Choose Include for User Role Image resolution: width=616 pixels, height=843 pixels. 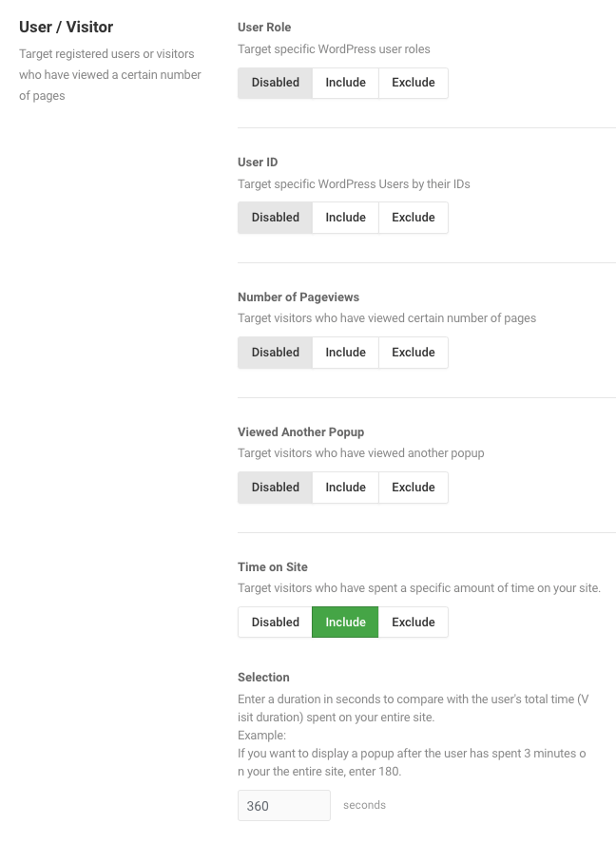pyautogui.click(x=346, y=83)
